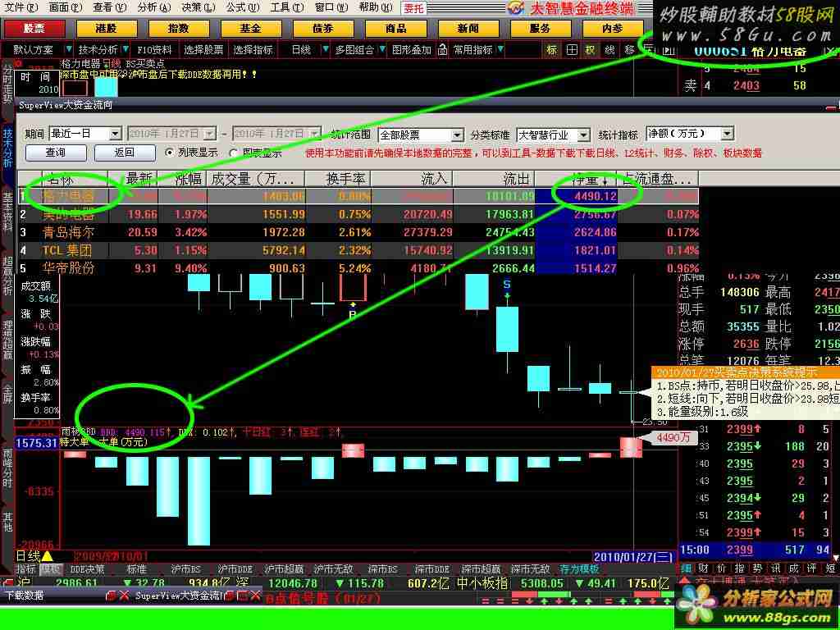840x630 pixels.
Task: Close the 下载数据 window with red X
Action: (125, 596)
